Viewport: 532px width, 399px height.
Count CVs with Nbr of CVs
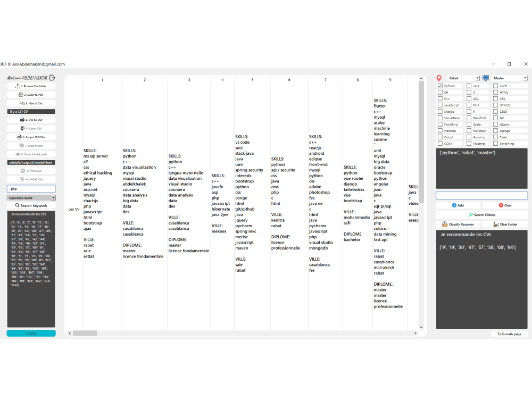point(31,103)
